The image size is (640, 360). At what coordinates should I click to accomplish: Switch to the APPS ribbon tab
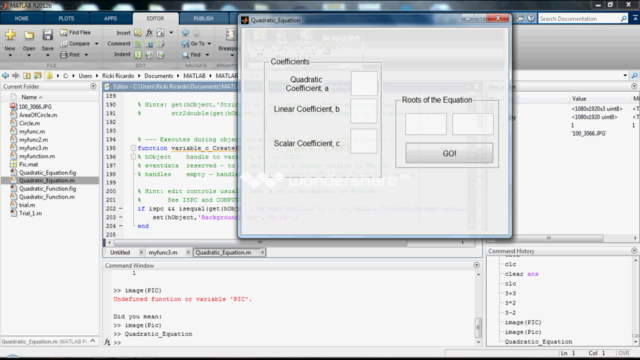point(110,18)
